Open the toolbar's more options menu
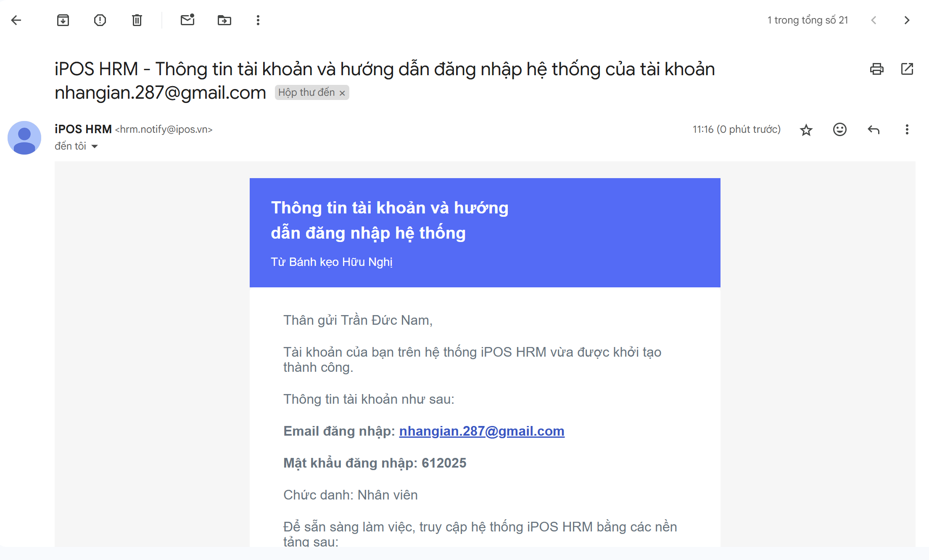Viewport: 929px width, 560px height. pyautogui.click(x=258, y=20)
